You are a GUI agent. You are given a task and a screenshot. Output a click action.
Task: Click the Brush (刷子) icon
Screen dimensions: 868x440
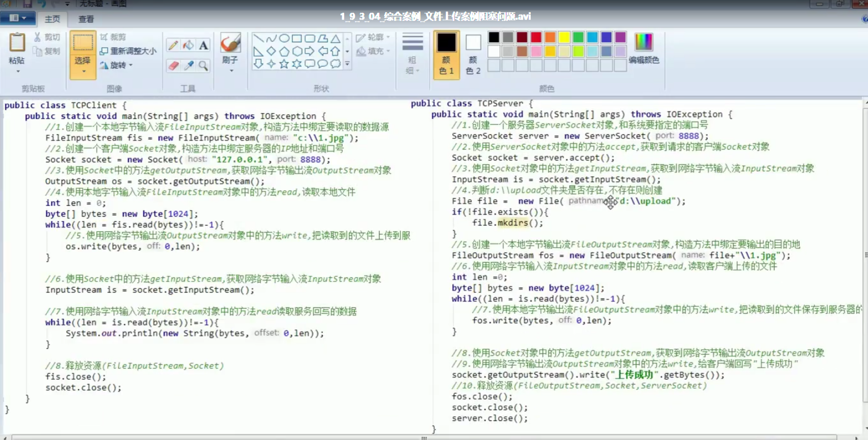pyautogui.click(x=230, y=43)
